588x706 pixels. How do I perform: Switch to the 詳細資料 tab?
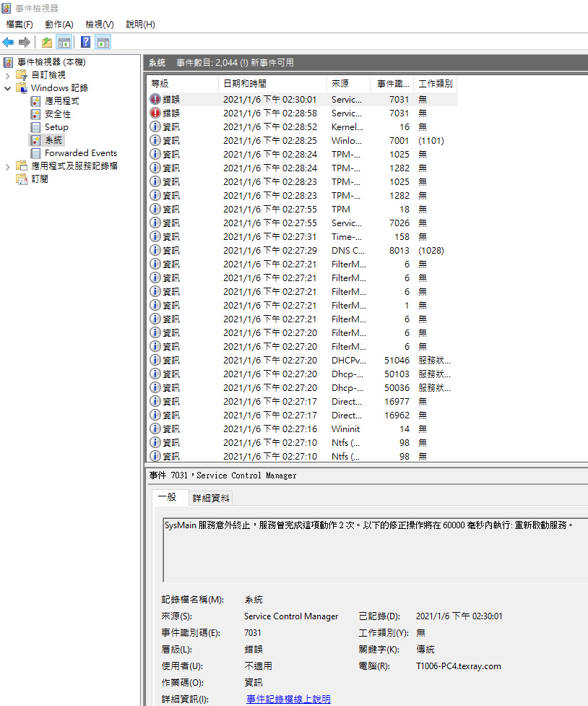[x=211, y=498]
